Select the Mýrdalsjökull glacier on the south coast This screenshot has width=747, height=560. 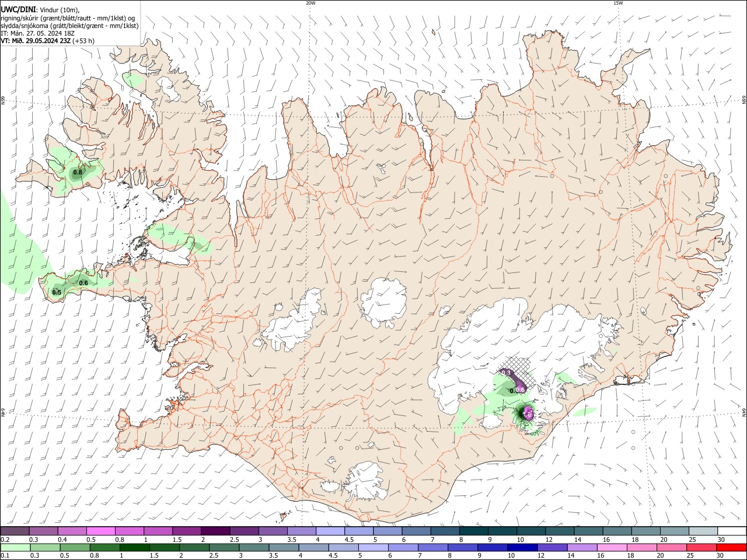[366, 482]
